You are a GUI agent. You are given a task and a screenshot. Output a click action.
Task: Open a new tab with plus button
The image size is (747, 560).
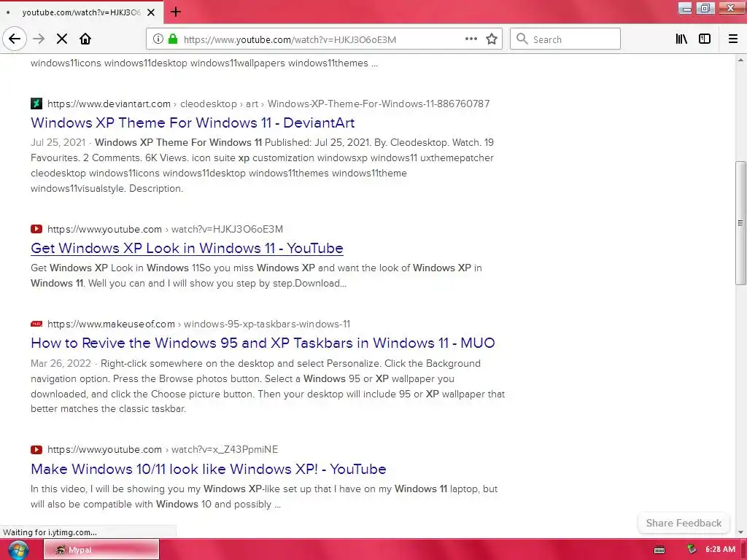point(175,12)
